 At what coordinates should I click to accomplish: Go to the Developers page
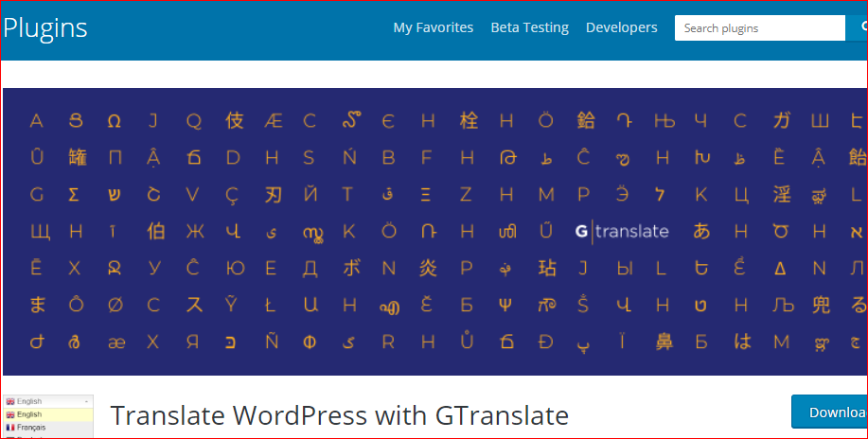click(x=622, y=27)
